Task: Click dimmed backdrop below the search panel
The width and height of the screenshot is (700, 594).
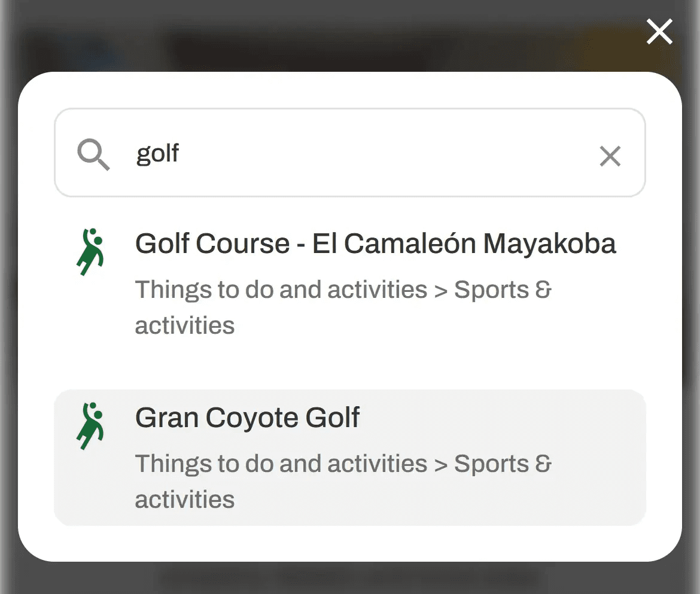Action: (x=349, y=578)
